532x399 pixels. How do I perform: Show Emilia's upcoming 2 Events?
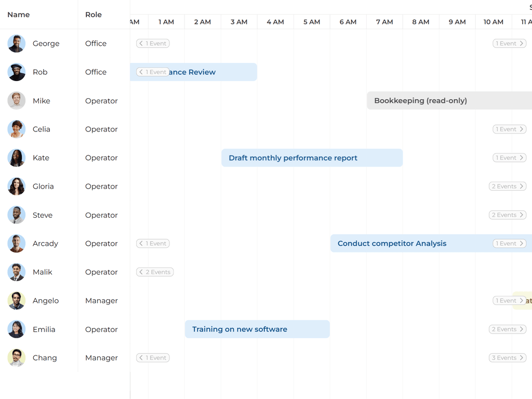click(508, 329)
